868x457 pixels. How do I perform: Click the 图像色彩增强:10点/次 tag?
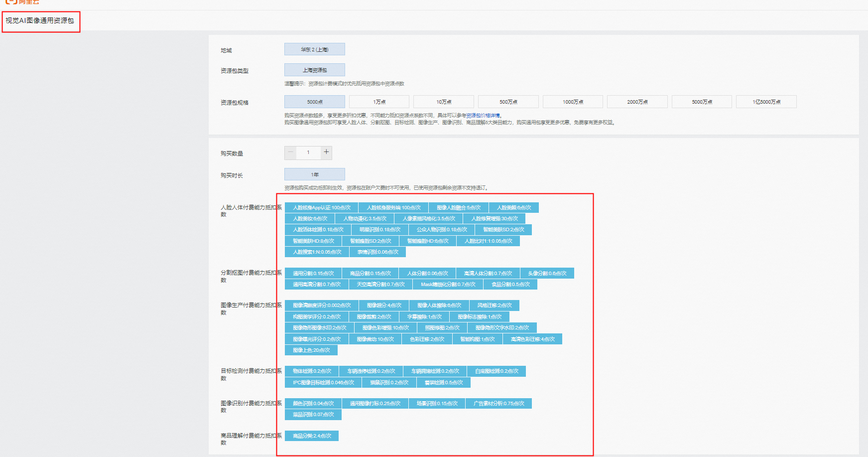(x=385, y=327)
